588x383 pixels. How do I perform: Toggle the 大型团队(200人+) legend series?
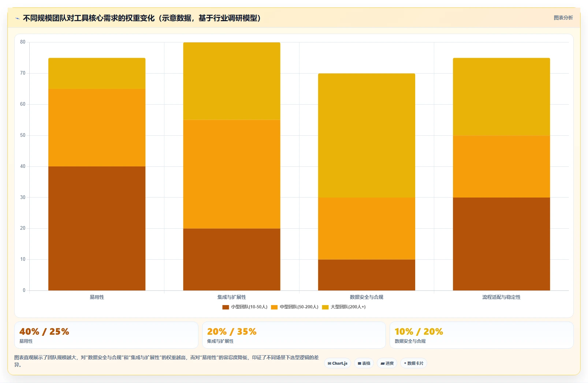click(x=344, y=307)
